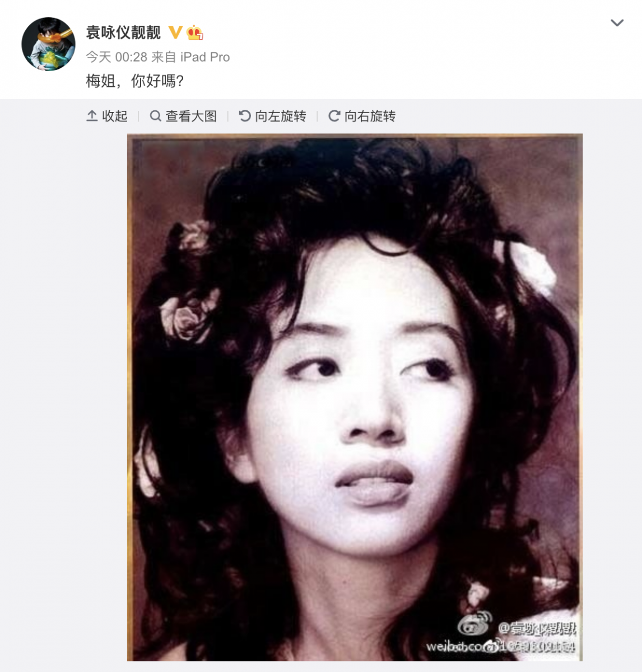Click the clockwise rotate-right arrow icon
The width and height of the screenshot is (642, 672).
334,116
